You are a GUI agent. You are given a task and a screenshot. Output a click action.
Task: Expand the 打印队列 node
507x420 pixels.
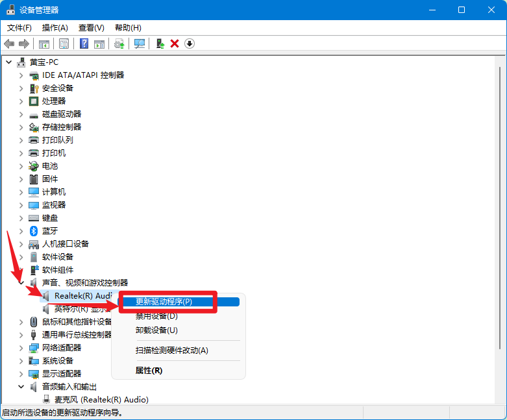point(21,140)
